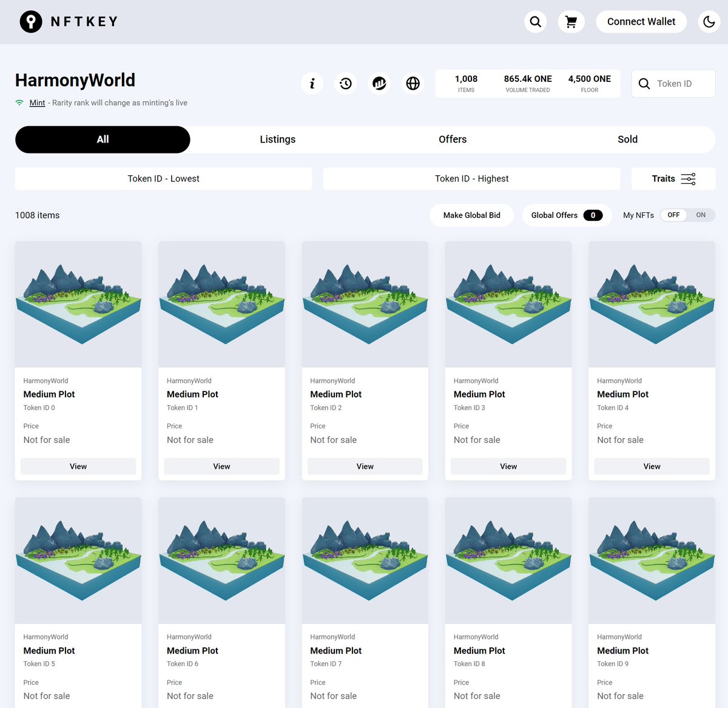Open Token ID 7 plot thumbnail
Image resolution: width=728 pixels, height=708 pixels.
coord(365,561)
